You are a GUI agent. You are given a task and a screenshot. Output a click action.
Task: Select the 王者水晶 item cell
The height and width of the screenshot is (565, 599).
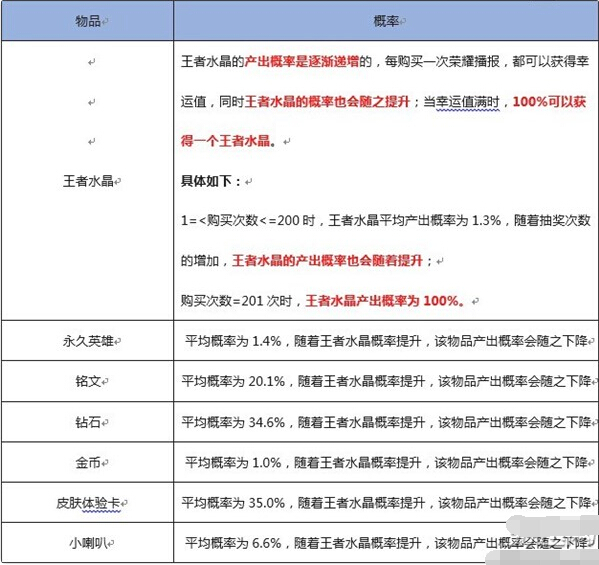[87, 180]
